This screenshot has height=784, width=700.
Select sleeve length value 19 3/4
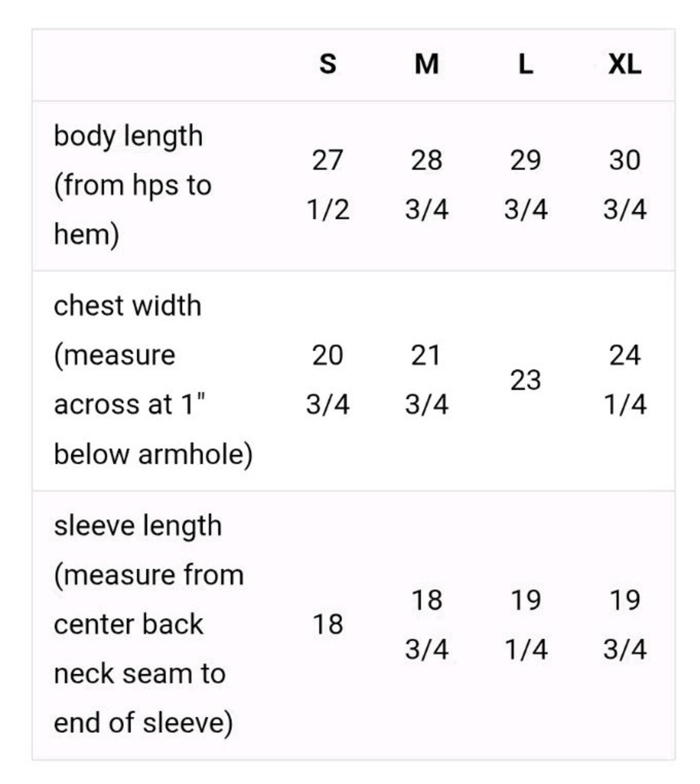coord(625,624)
